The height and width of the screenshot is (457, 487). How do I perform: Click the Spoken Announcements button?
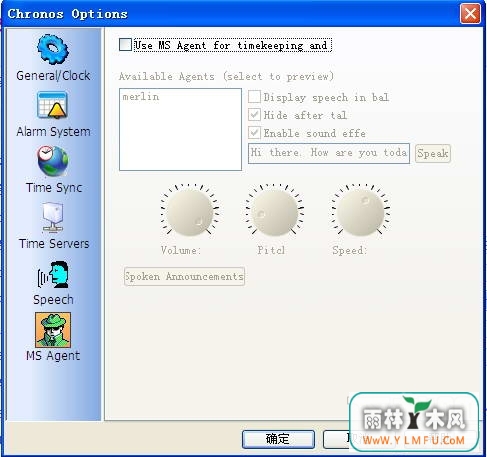184,276
